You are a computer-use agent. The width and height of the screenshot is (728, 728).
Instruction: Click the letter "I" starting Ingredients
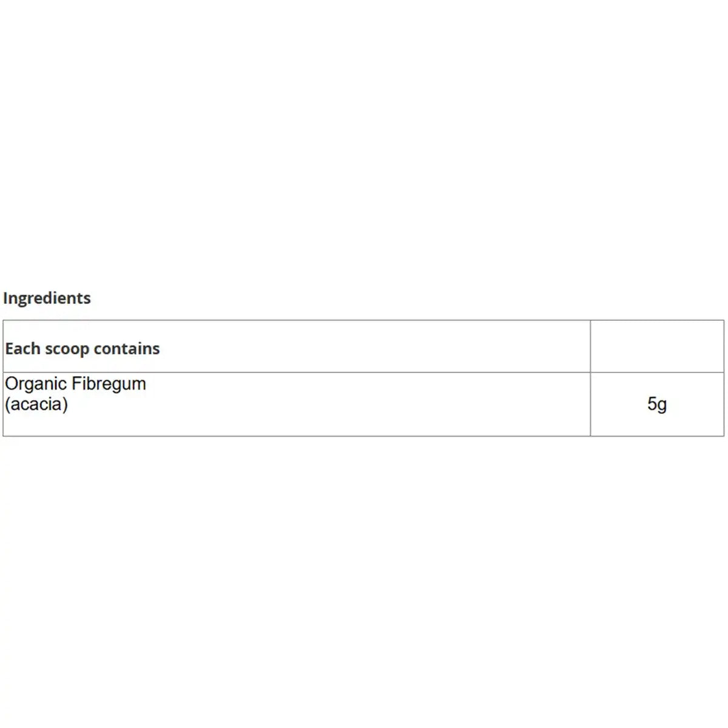[5, 298]
